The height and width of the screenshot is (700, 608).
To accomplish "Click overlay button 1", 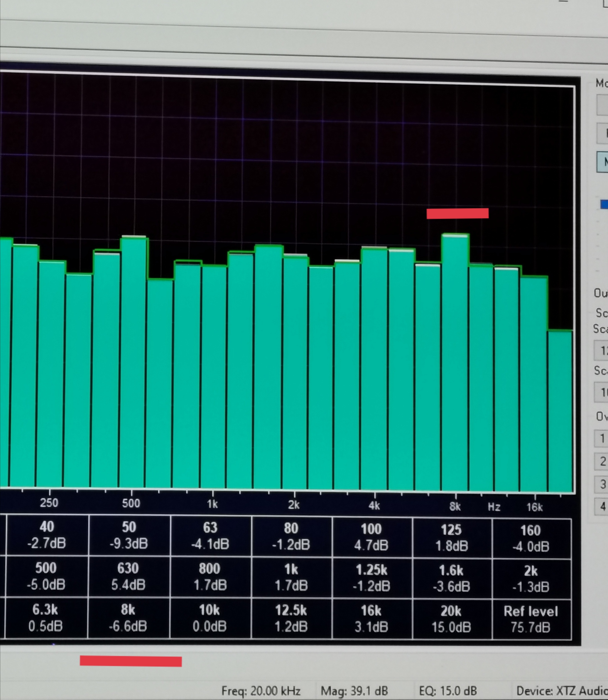I will (602, 439).
